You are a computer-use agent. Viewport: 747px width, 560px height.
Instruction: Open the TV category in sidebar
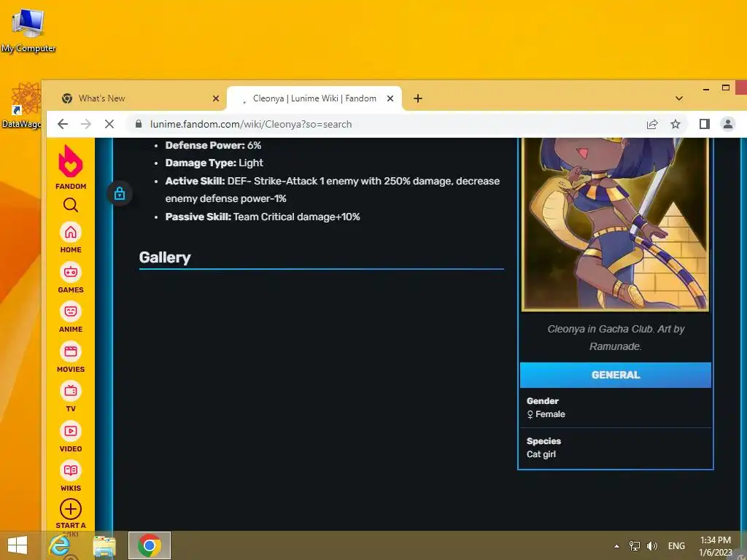click(71, 397)
